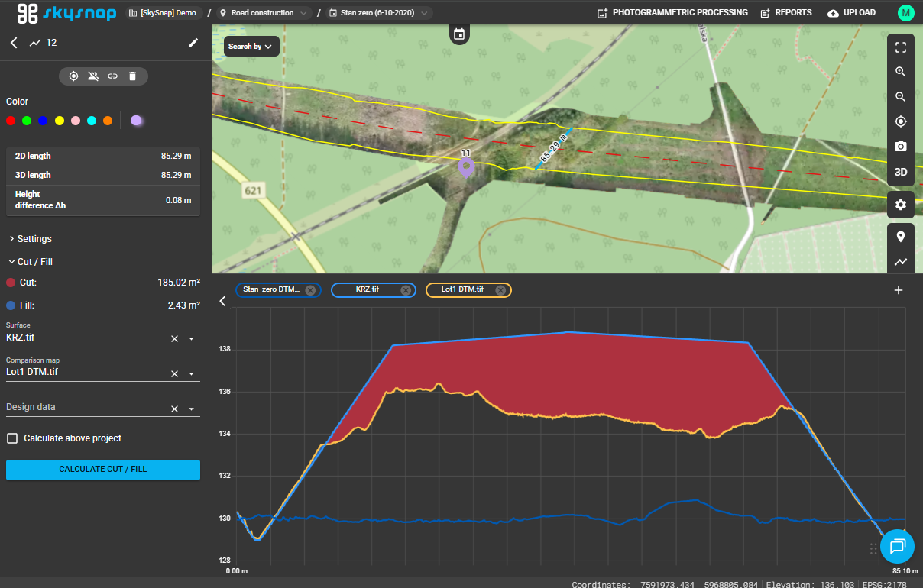Clear the Design data field
This screenshot has width=923, height=588.
point(174,409)
